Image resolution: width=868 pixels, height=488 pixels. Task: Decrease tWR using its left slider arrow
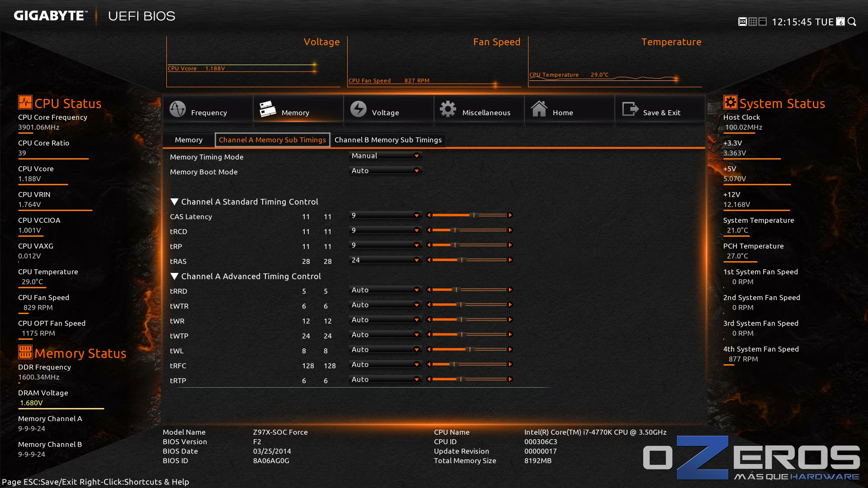pyautogui.click(x=429, y=320)
